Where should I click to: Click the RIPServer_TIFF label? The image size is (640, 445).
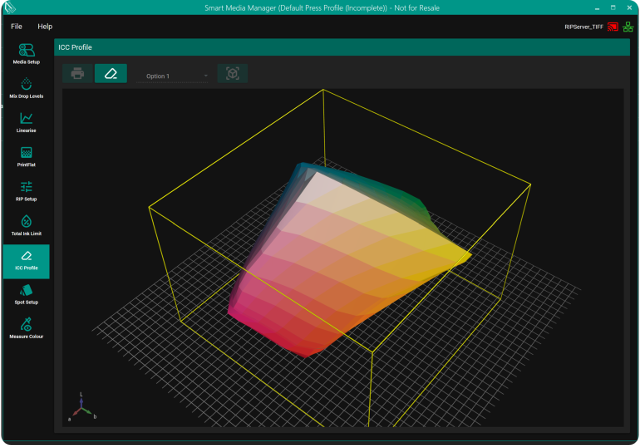(x=584, y=26)
